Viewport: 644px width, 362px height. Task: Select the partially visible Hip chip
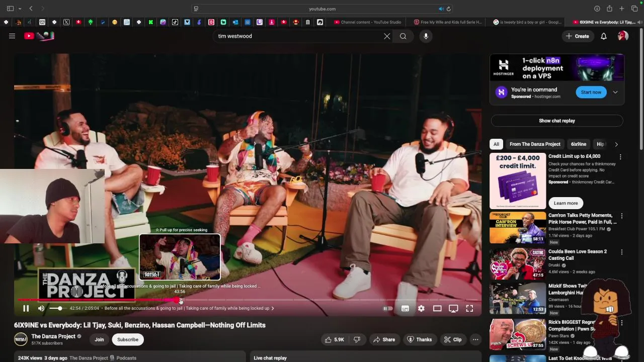[x=600, y=144]
